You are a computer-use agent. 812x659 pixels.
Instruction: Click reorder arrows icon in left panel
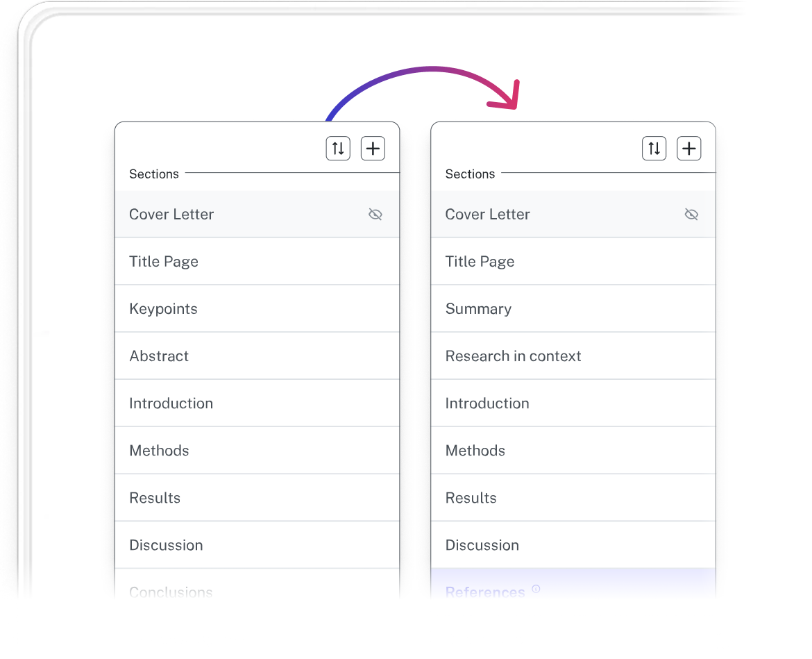338,149
